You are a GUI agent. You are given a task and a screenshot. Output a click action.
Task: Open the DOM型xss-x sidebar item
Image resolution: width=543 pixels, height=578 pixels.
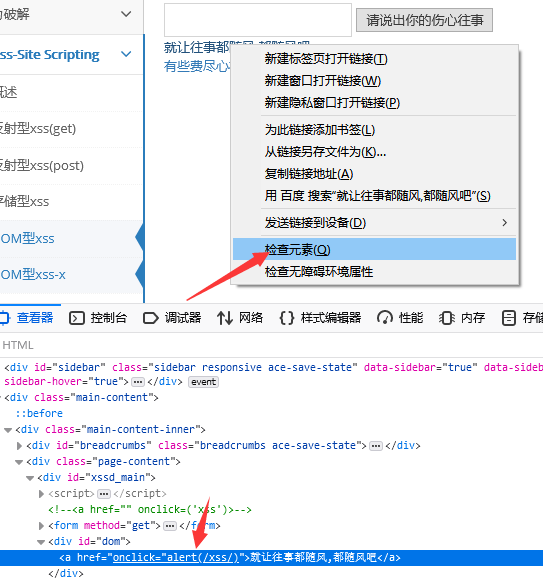pos(71,275)
